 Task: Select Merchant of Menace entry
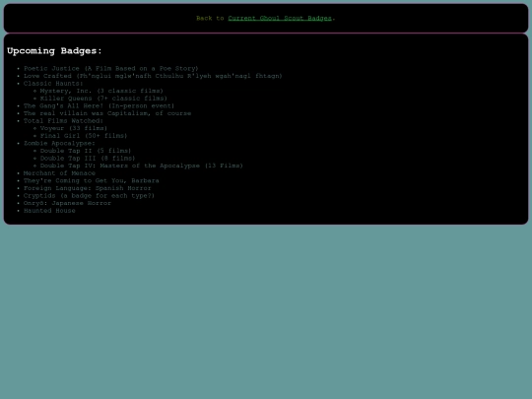59,173
